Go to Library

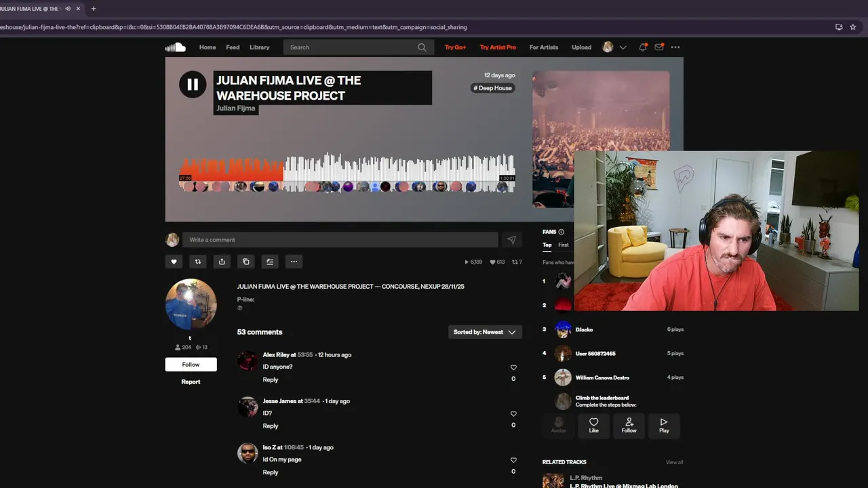coord(259,47)
